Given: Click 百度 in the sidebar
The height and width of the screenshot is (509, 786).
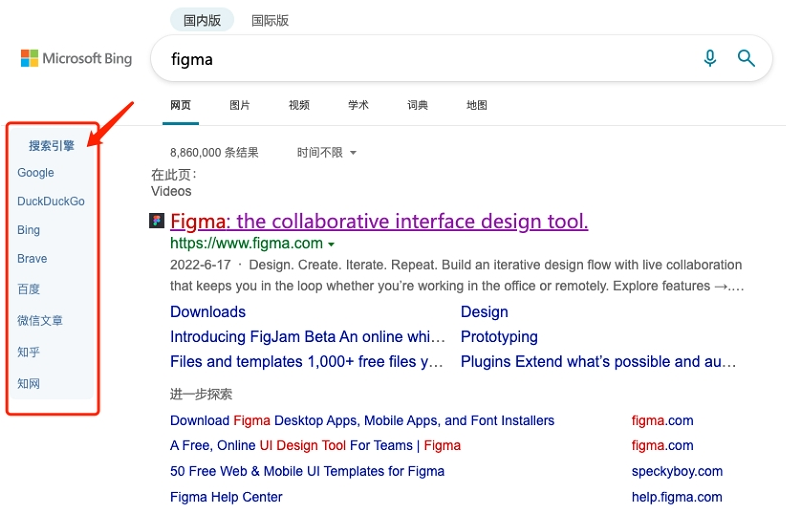Looking at the screenshot, I should point(29,289).
